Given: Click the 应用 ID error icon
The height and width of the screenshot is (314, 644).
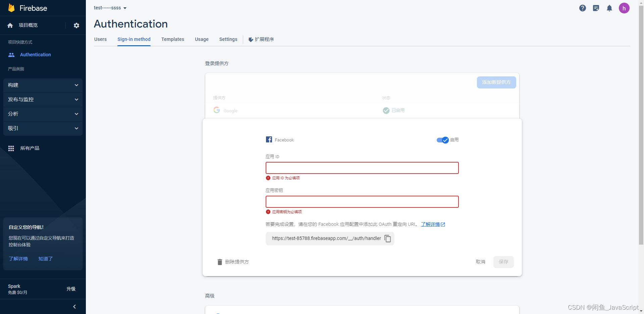Looking at the screenshot, I should [x=268, y=178].
